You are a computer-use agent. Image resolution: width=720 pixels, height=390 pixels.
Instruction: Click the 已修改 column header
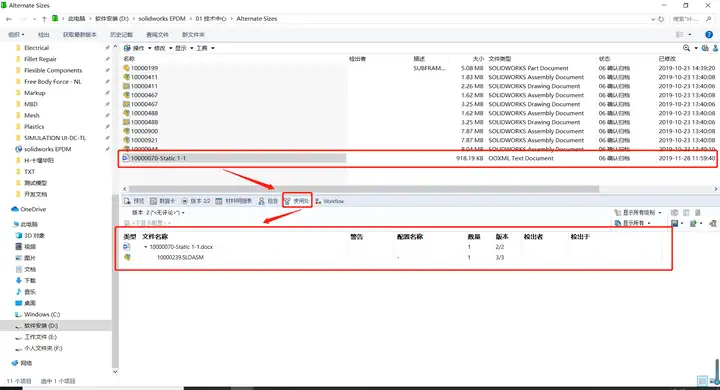pos(667,59)
